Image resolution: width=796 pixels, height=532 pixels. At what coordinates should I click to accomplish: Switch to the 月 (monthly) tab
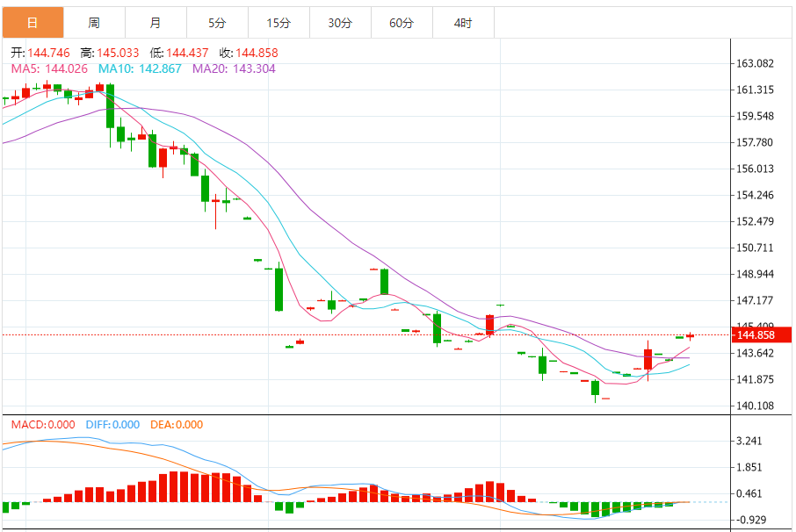point(156,23)
